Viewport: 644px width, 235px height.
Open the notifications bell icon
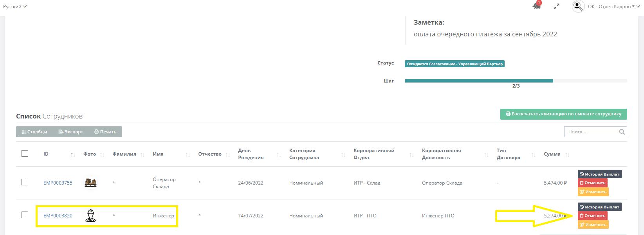click(x=537, y=6)
